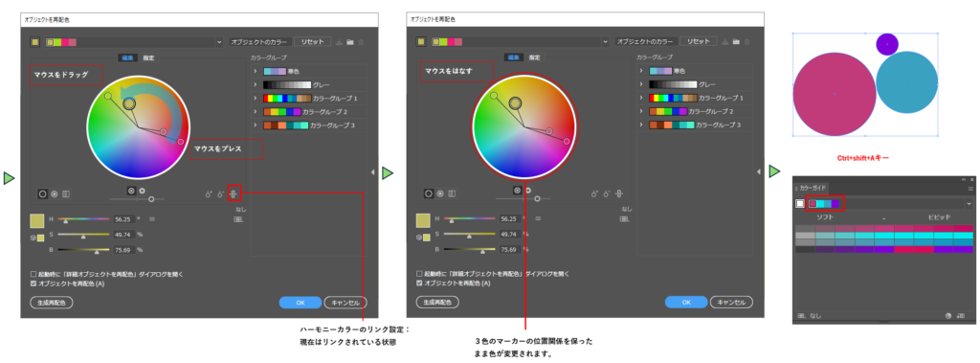The height and width of the screenshot is (363, 980).
Task: Click 生成再配色 button in left dialog
Action: pyautogui.click(x=52, y=303)
